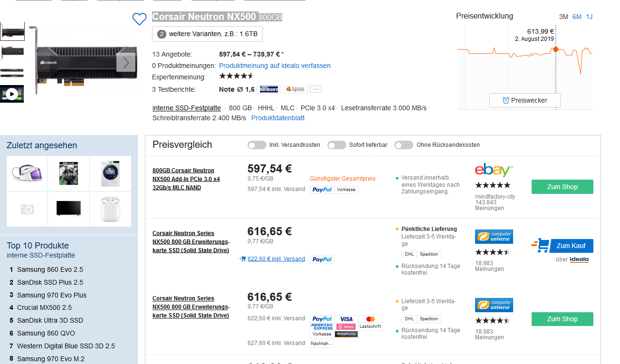Open the washing machine recently viewed thumbnail

[110, 172]
